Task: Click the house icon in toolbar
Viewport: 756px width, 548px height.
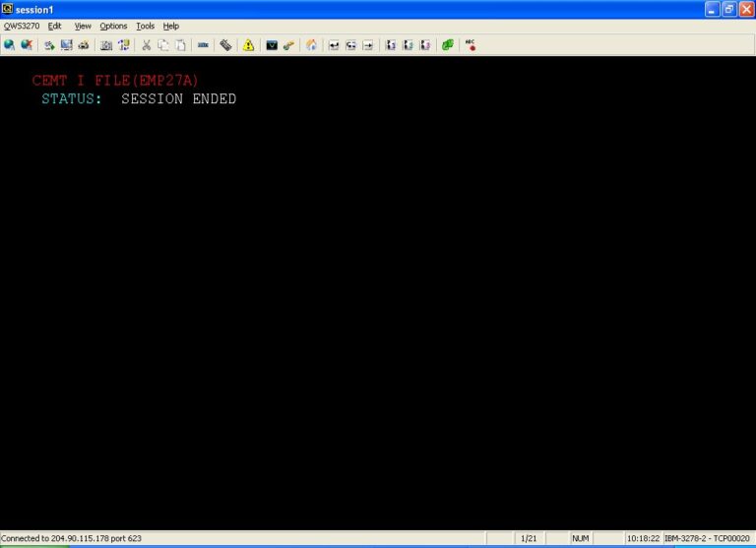Action: click(x=312, y=45)
